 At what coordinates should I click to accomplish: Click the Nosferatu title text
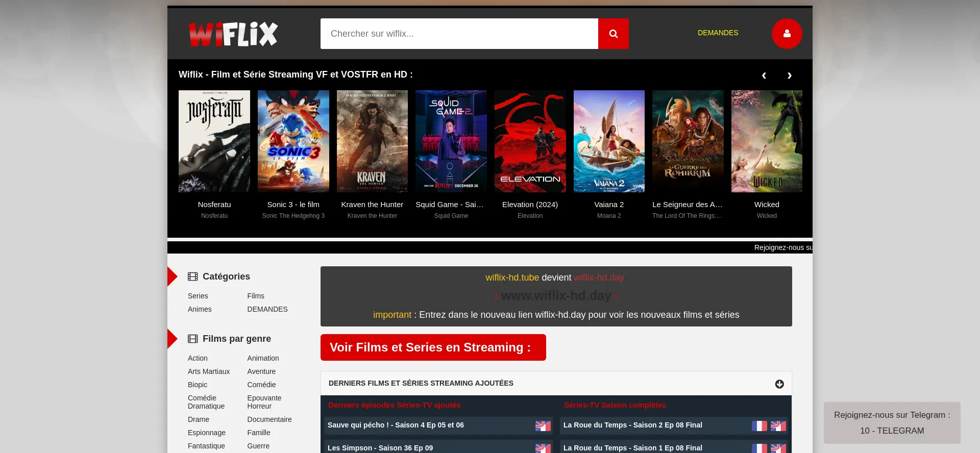click(x=214, y=205)
